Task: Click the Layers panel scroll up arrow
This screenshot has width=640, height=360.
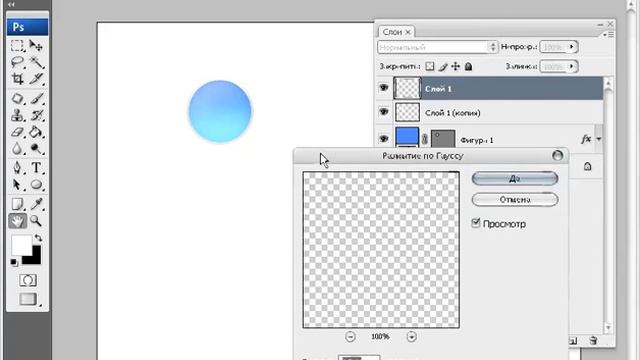Action: pos(608,84)
